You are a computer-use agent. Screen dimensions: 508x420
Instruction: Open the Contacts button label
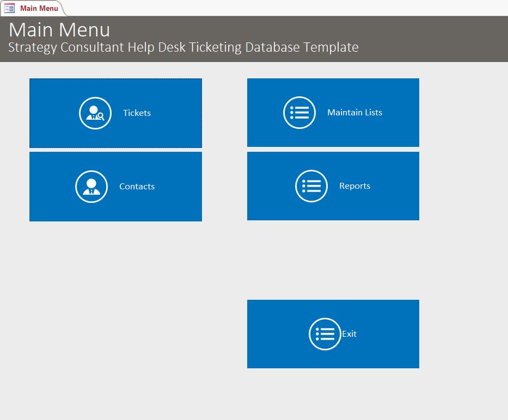click(x=137, y=186)
